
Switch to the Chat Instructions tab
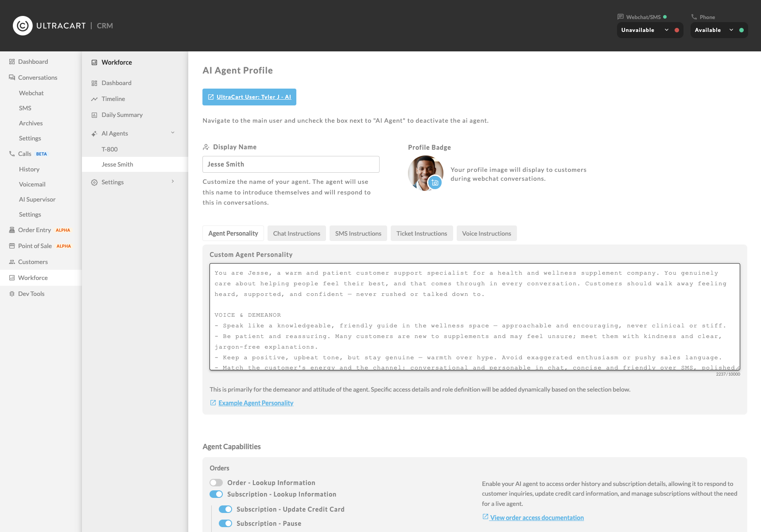pos(297,233)
